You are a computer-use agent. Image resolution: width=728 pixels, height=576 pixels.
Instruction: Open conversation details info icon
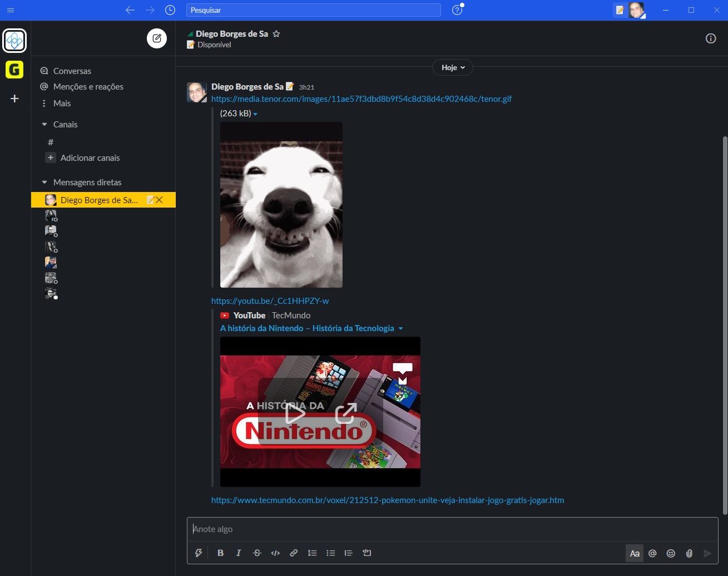pyautogui.click(x=711, y=38)
